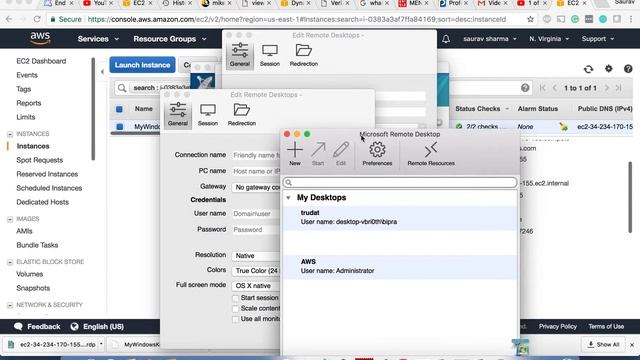Click the search help icon in filter bar

[525, 88]
